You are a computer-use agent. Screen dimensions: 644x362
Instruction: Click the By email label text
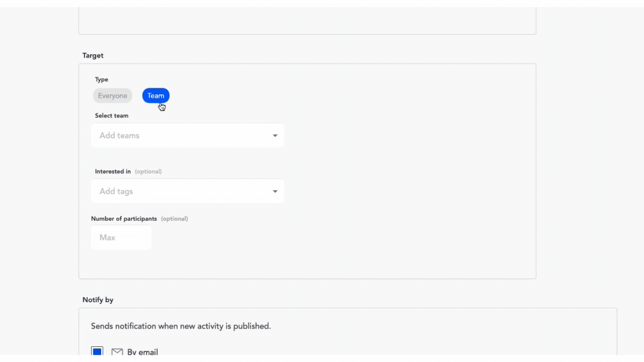point(143,352)
